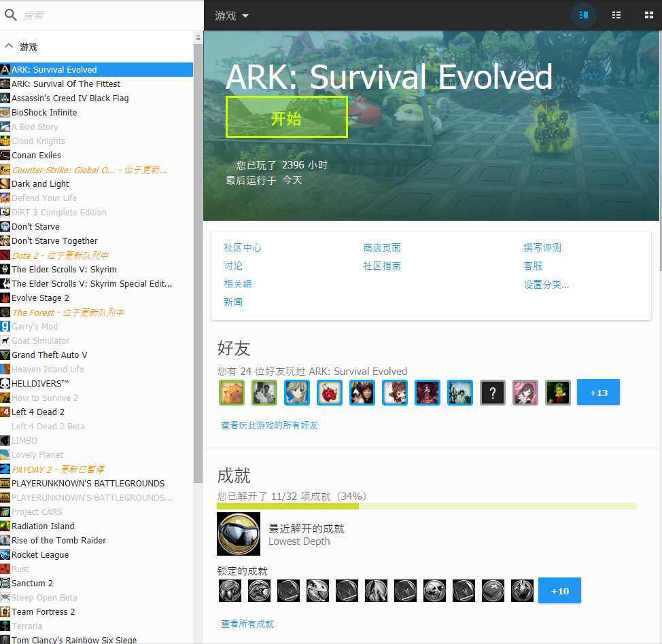Open the 商店页面 link
Image resolution: width=662 pixels, height=644 pixels.
pyautogui.click(x=382, y=248)
